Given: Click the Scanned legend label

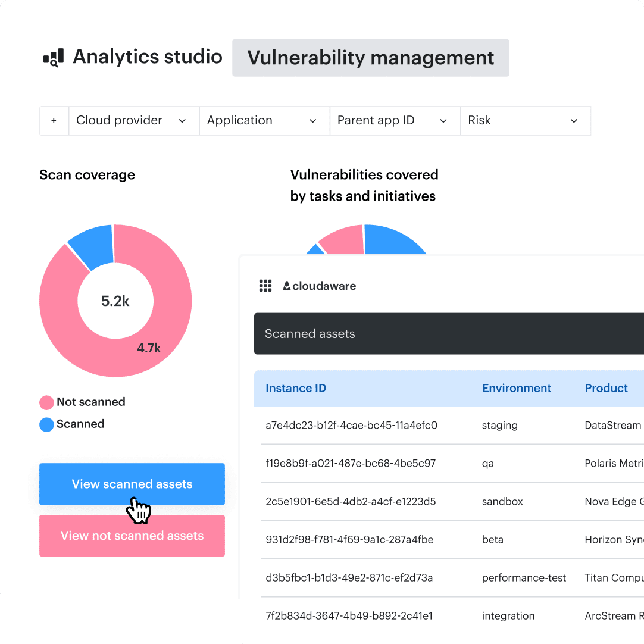Looking at the screenshot, I should [x=80, y=424].
